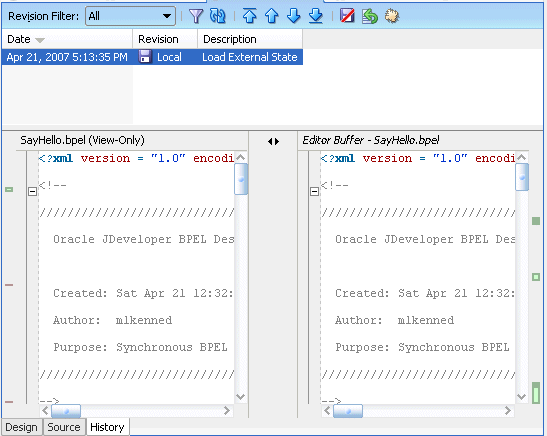
Task: Click right pane vertical scrollbar down arrow
Action: pyautogui.click(x=521, y=397)
